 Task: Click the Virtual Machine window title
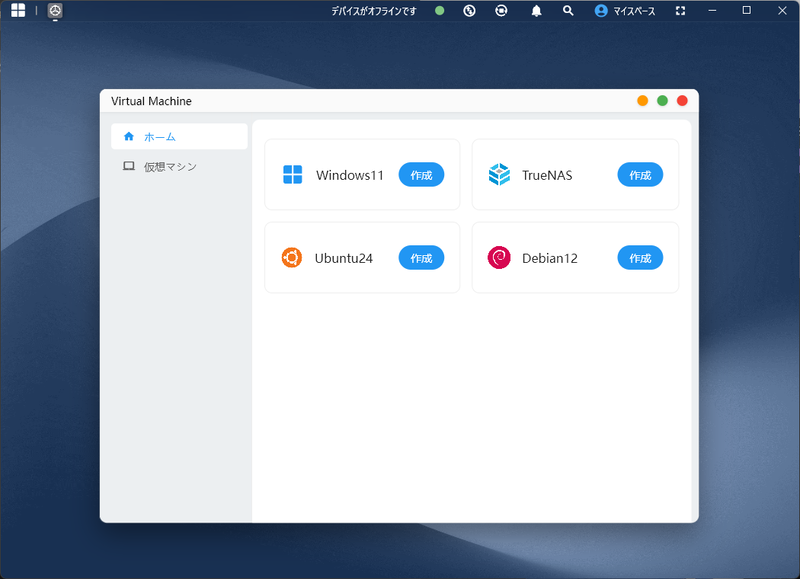[x=152, y=101]
